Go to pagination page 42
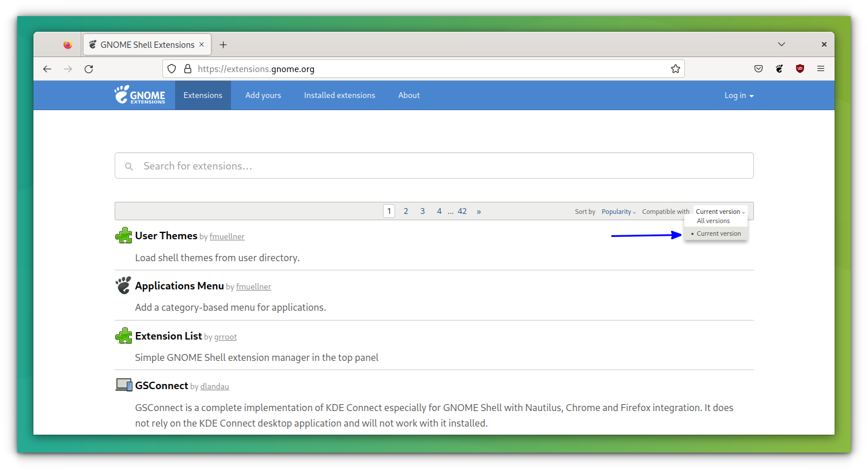The image size is (868, 471). [462, 211]
